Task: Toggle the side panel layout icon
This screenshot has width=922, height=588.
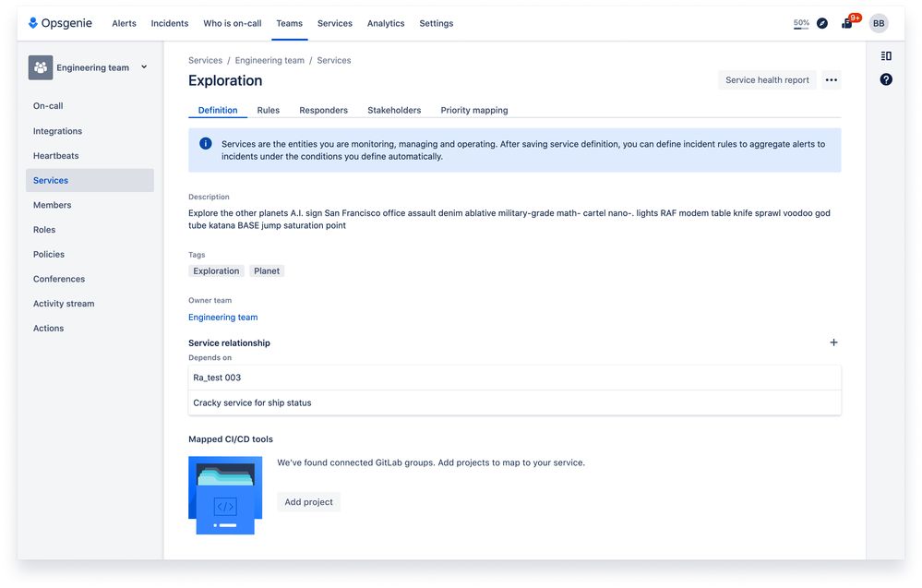Action: point(886,56)
